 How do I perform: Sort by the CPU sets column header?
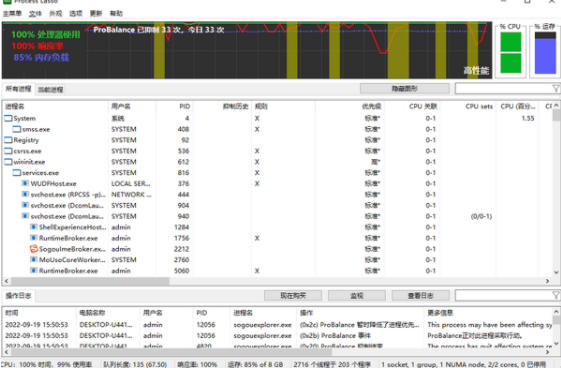[468, 106]
